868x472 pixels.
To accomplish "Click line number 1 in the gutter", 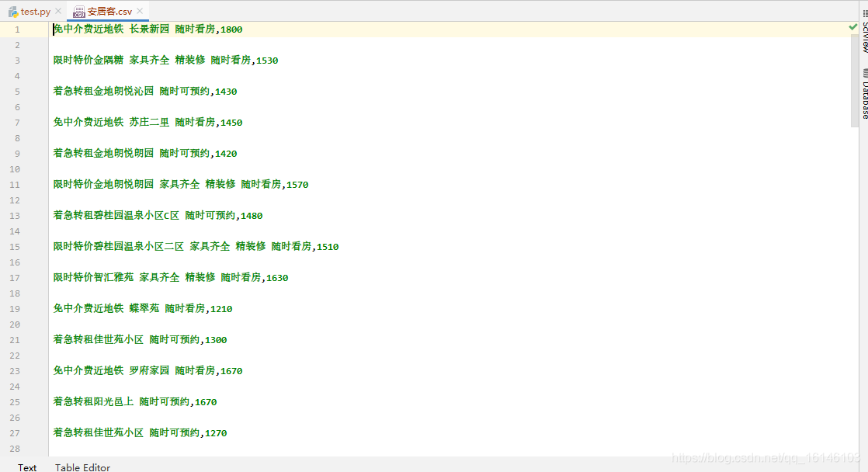I will 17,29.
